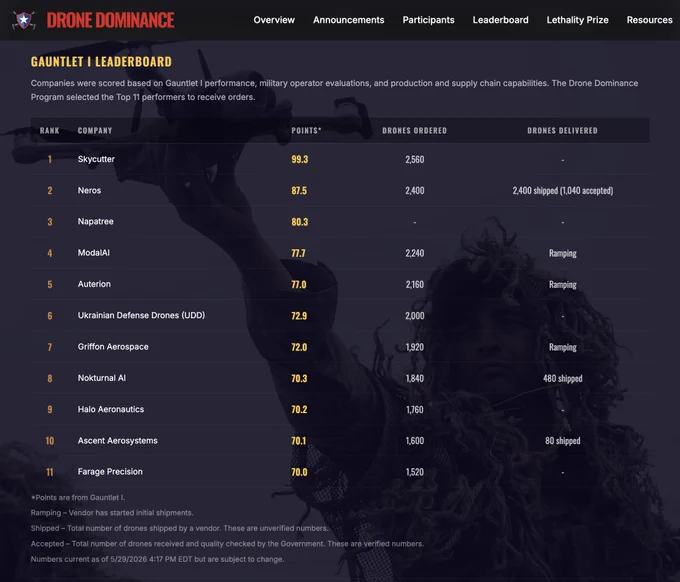Click ModalAI's 77.7 points value
This screenshot has width=680, height=582.
tap(298, 253)
